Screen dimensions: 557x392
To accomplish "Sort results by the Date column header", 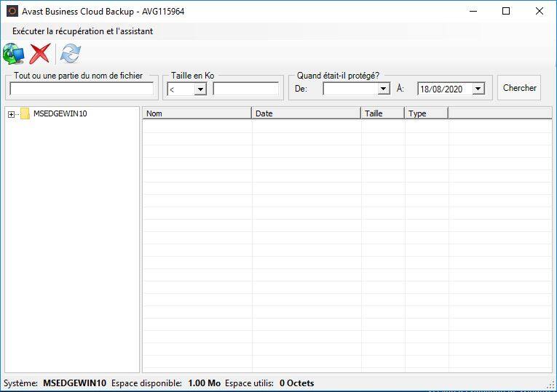I will point(306,113).
